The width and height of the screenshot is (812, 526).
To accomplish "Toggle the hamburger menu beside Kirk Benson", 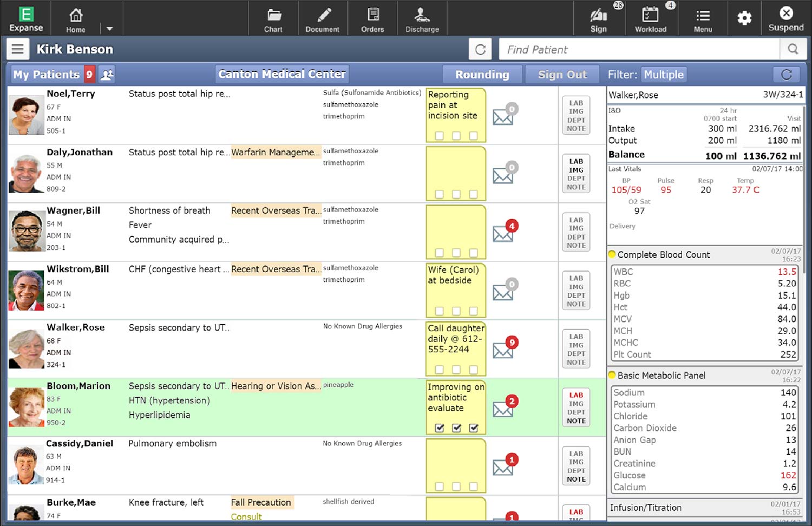I will coord(17,49).
